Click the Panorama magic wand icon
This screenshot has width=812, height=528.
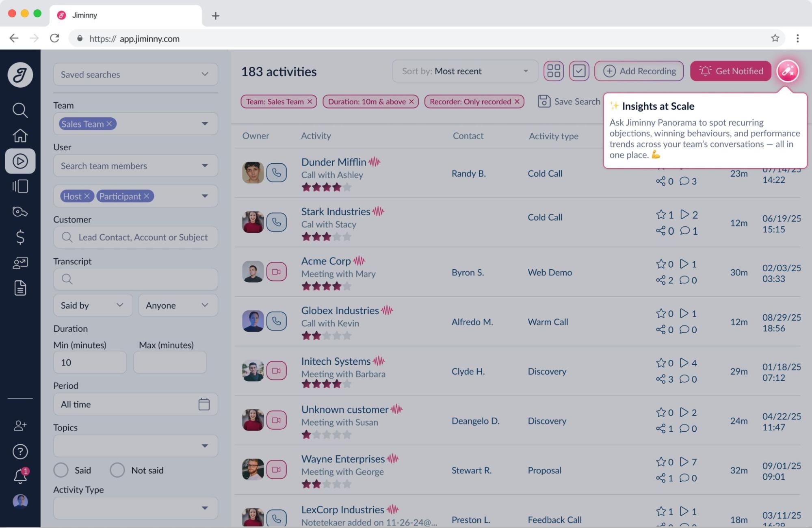pyautogui.click(x=787, y=71)
